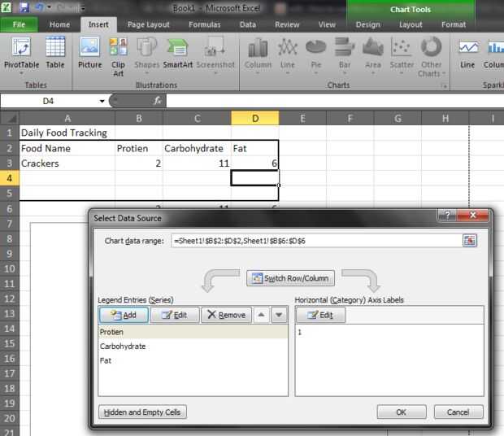Switch to the Page Layout tab

pos(148,24)
